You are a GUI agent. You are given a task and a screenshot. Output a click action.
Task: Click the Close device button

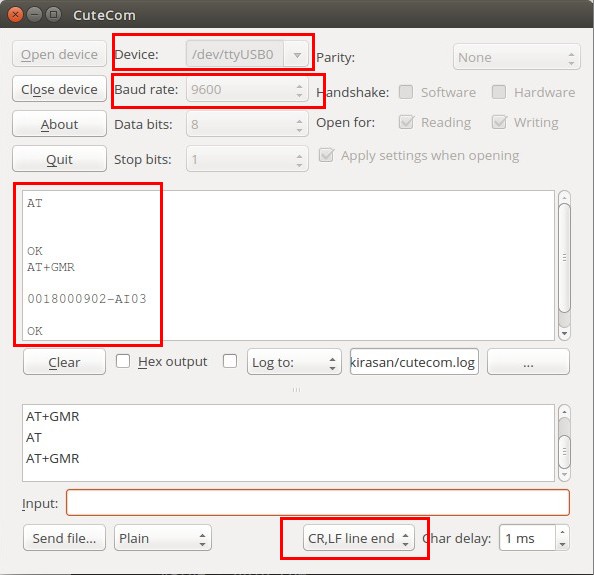59,89
